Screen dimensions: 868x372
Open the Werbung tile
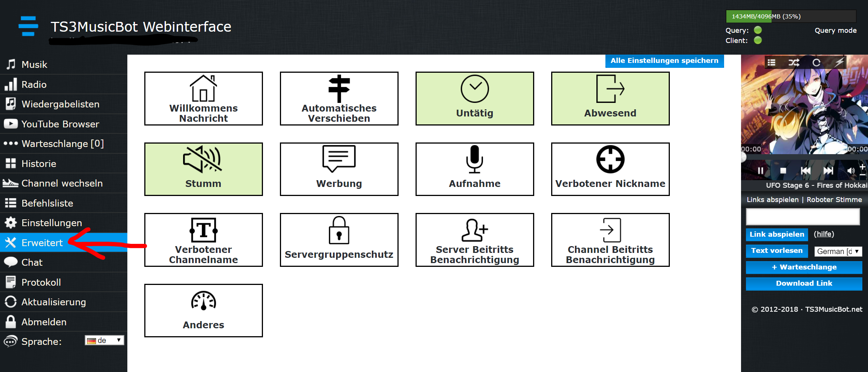point(339,169)
